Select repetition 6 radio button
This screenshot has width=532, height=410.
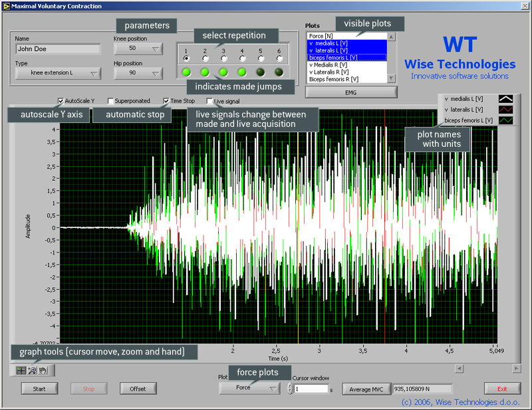tap(279, 58)
